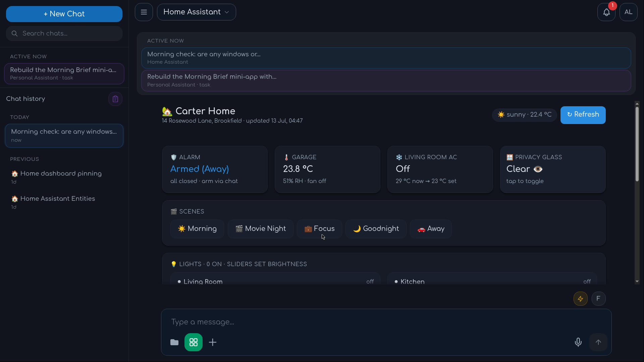Activate the Movie Night scene

pyautogui.click(x=261, y=229)
